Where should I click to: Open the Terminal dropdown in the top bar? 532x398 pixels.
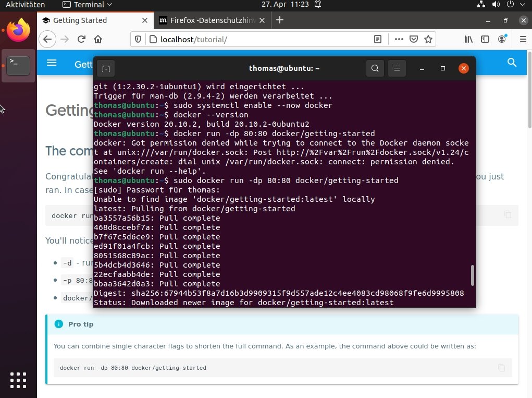point(86,5)
